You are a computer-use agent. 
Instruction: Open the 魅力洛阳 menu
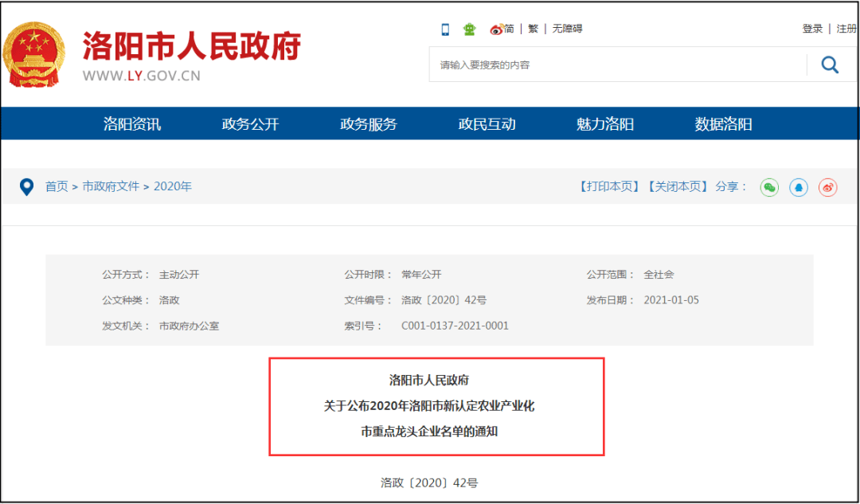click(x=605, y=124)
